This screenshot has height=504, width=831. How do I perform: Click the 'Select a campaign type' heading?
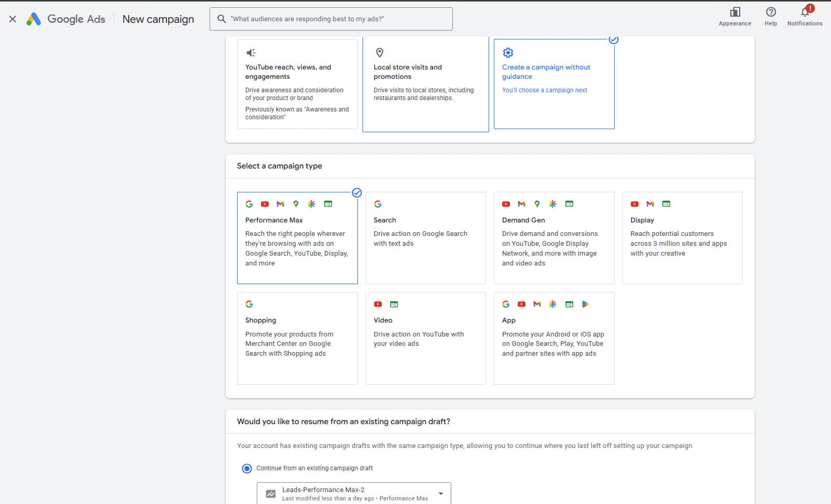(279, 166)
